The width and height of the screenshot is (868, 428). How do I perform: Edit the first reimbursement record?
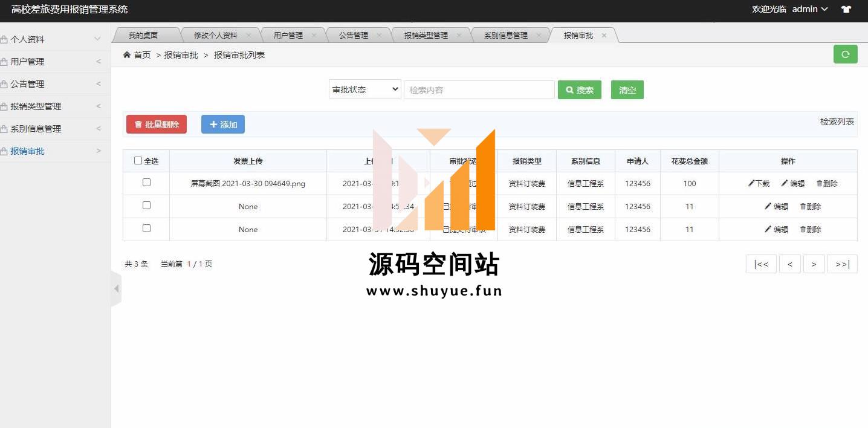(x=792, y=183)
